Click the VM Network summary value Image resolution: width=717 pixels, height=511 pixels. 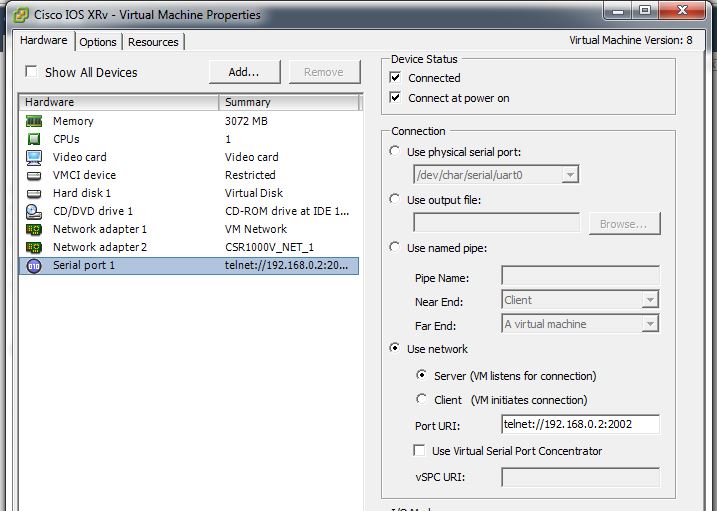(256, 229)
